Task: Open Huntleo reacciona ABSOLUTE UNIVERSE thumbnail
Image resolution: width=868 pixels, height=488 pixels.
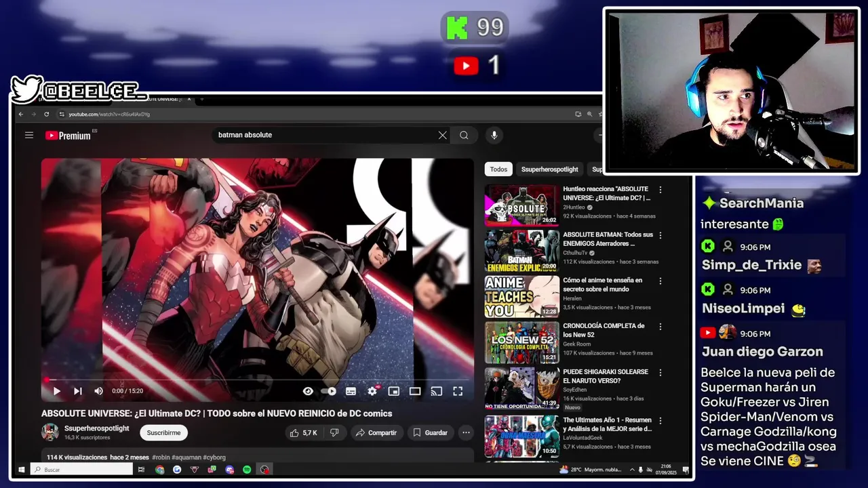Action: [x=521, y=205]
